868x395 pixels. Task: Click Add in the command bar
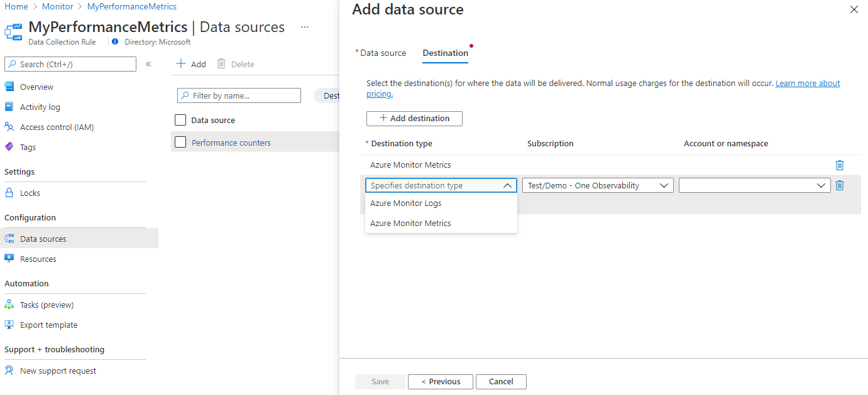point(191,64)
